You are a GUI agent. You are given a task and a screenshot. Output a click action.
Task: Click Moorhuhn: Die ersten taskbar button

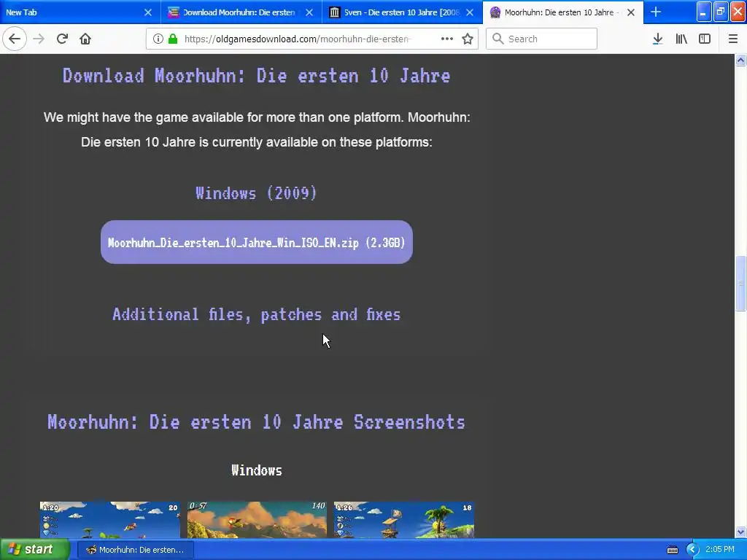click(x=135, y=550)
